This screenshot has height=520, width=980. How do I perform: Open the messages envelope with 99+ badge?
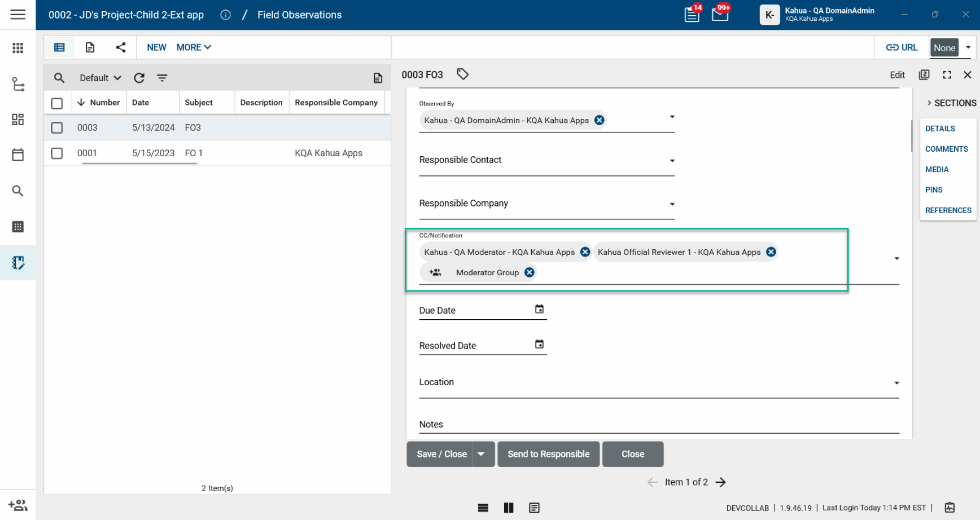tap(720, 15)
